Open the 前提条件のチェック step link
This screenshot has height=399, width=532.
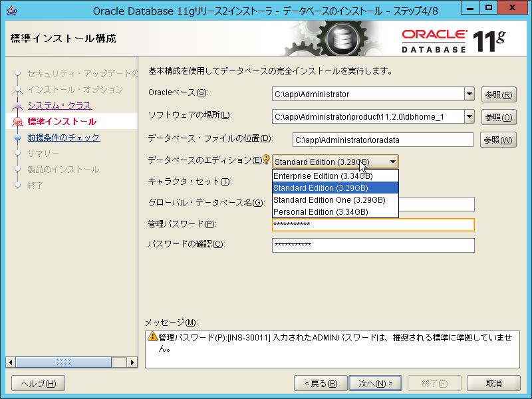pos(64,138)
